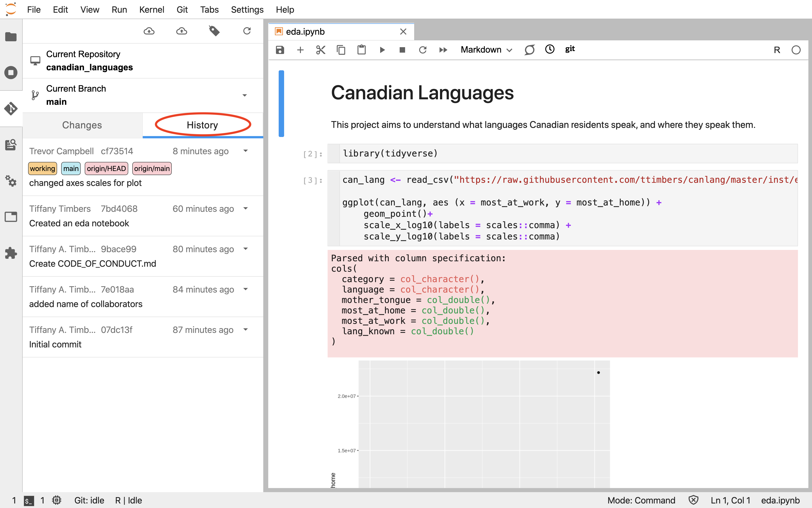This screenshot has height=508, width=812.
Task: Open the View menu
Action: 89,9
